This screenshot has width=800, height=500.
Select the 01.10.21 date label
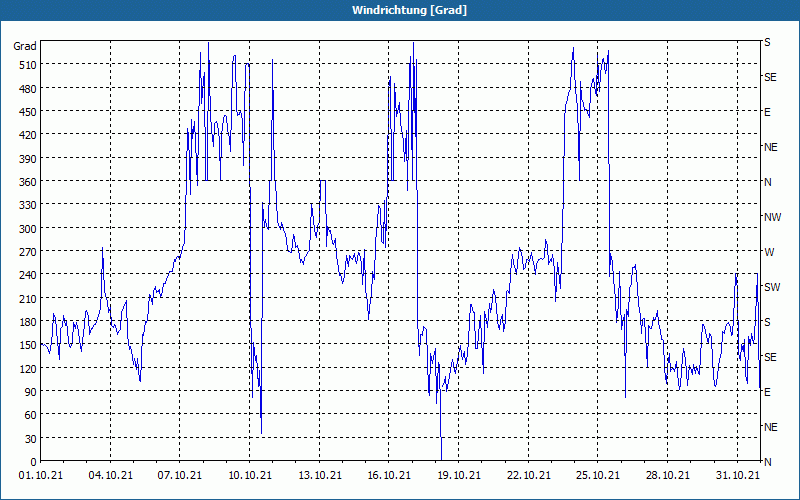(41, 475)
